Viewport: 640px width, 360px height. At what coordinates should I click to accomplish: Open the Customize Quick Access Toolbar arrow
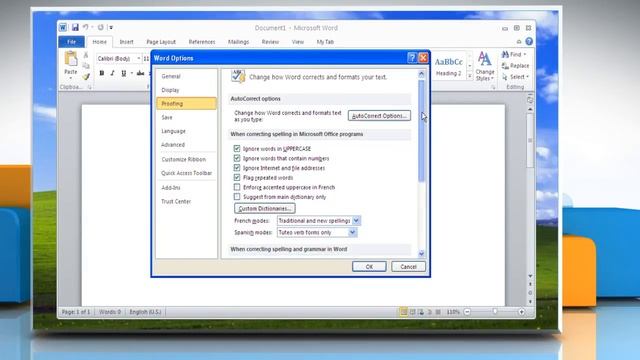point(111,27)
